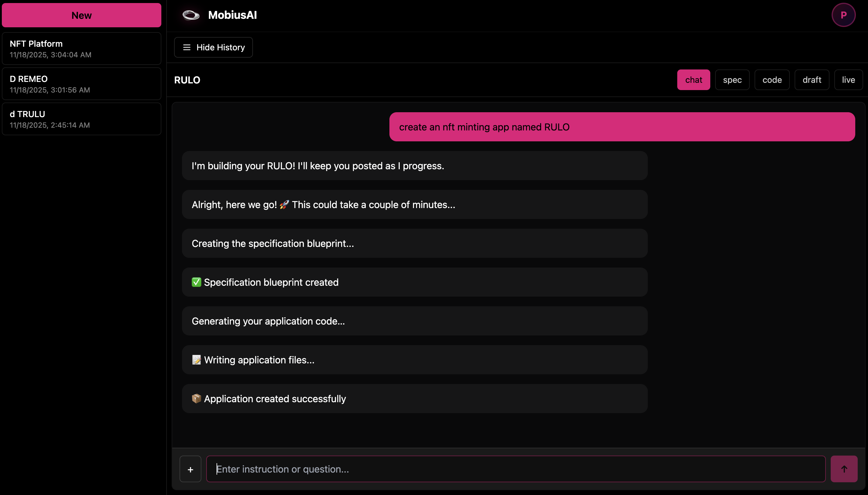Click the user message about RULO minting app
Screen dimensions: 868x495
(622, 127)
